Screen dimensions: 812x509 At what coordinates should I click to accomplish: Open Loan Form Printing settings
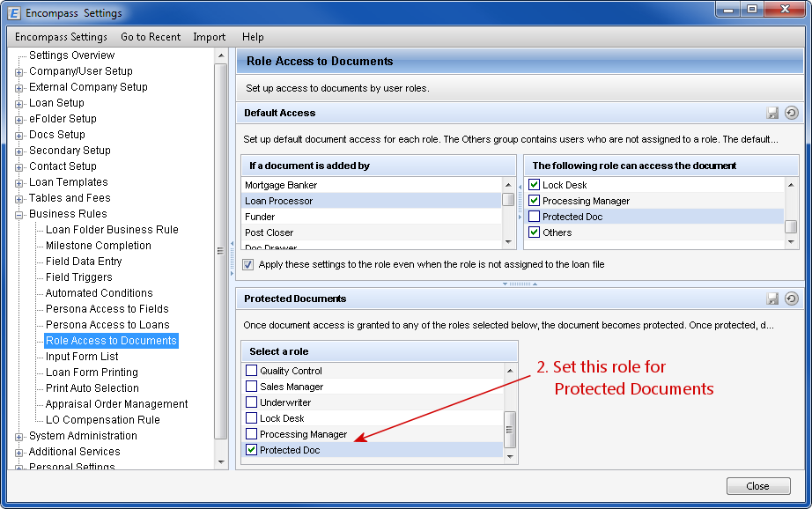tap(92, 373)
